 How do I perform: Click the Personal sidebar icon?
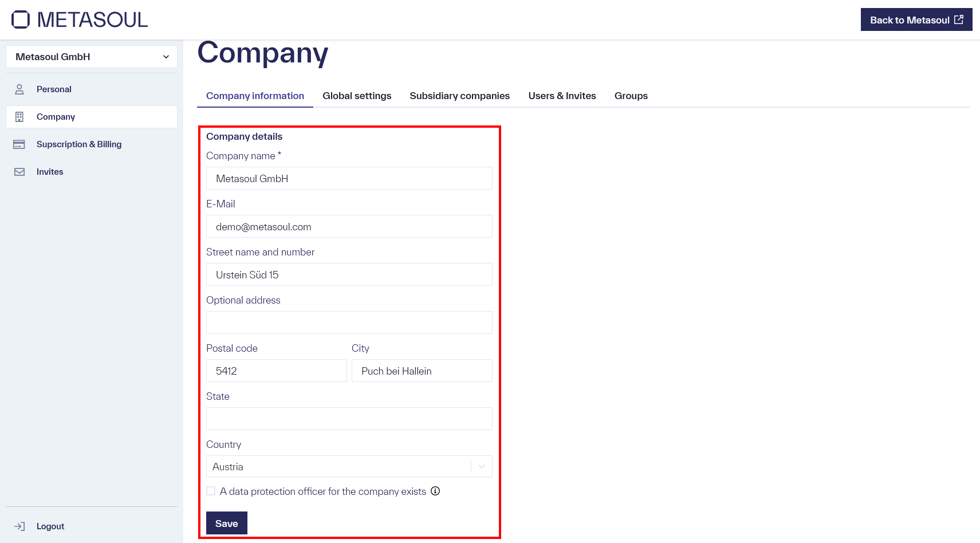point(20,89)
